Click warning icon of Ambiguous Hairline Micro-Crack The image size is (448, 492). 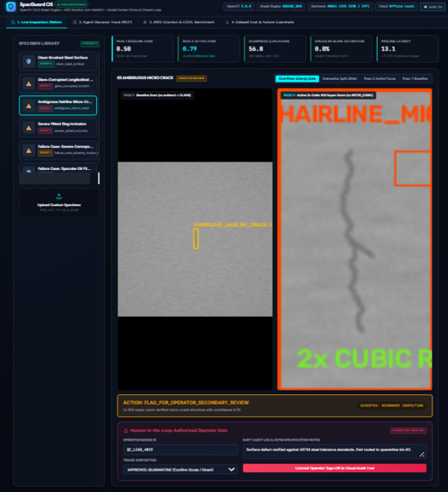[x=28, y=106]
